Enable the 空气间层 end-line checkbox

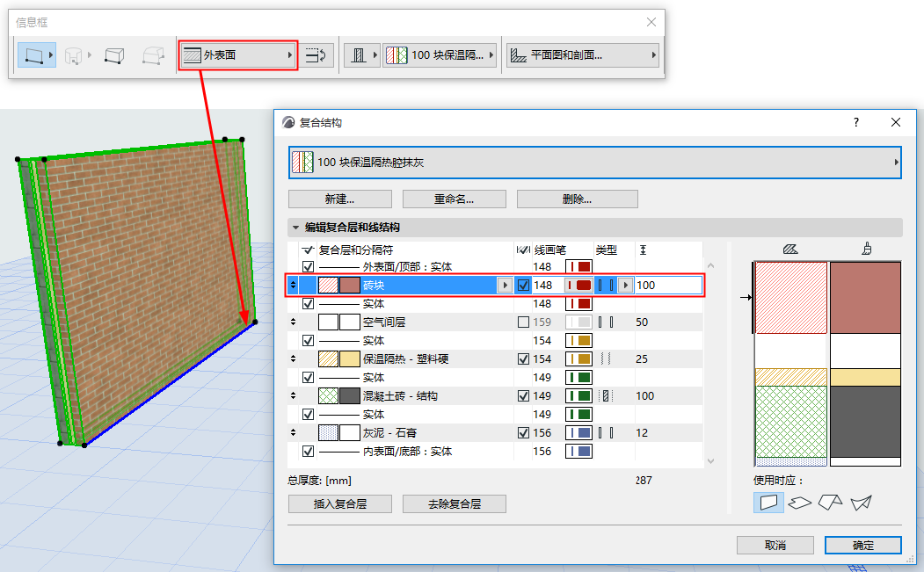coord(523,322)
